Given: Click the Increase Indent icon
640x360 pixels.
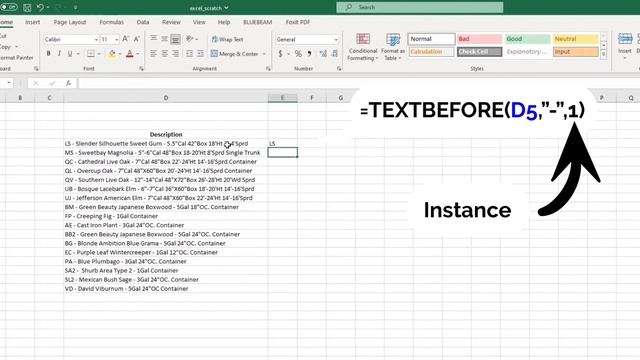Looking at the screenshot, I should 200,53.
